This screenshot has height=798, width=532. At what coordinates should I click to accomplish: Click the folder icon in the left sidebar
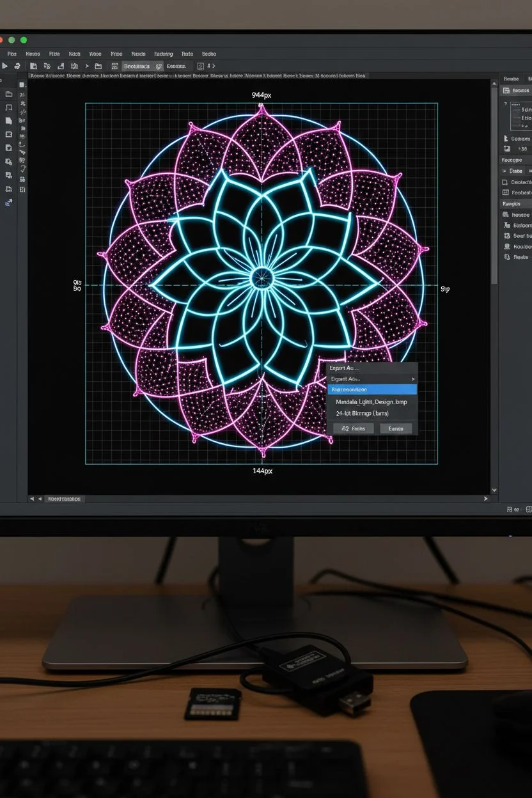pyautogui.click(x=9, y=93)
